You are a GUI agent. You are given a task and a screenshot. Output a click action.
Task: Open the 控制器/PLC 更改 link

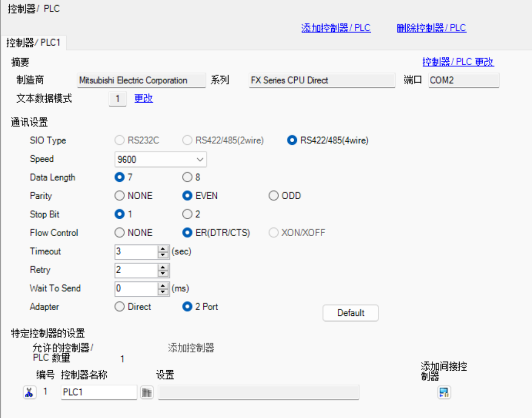point(458,62)
